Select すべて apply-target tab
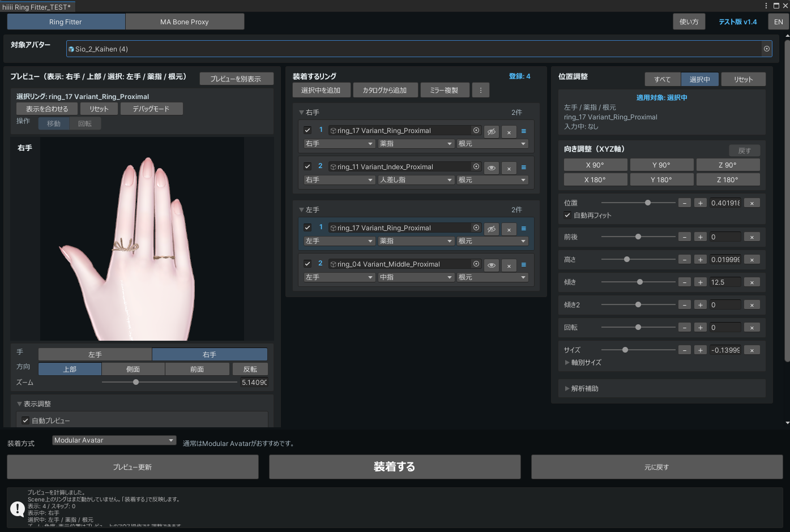Viewport: 790px width, 532px height. pos(662,79)
